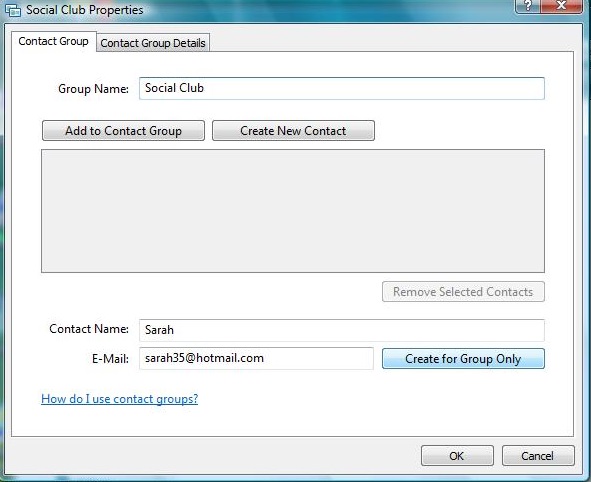Confirm the dialog with OK
The width and height of the screenshot is (591, 482).
[x=457, y=456]
